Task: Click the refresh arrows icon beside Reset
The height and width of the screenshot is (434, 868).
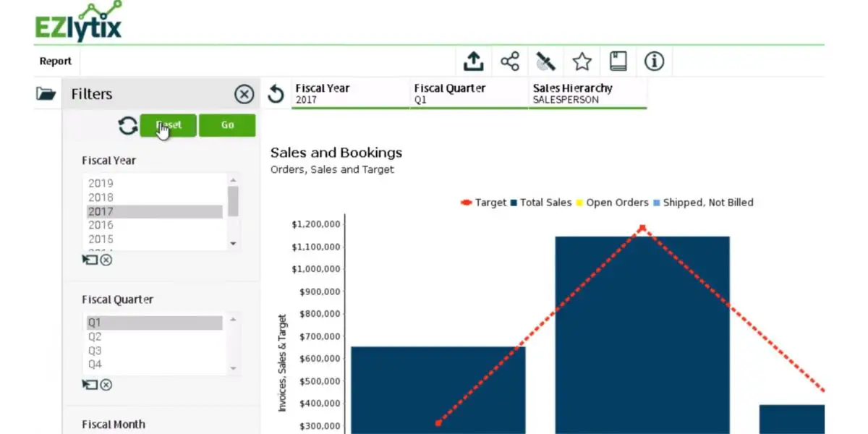Action: click(128, 126)
